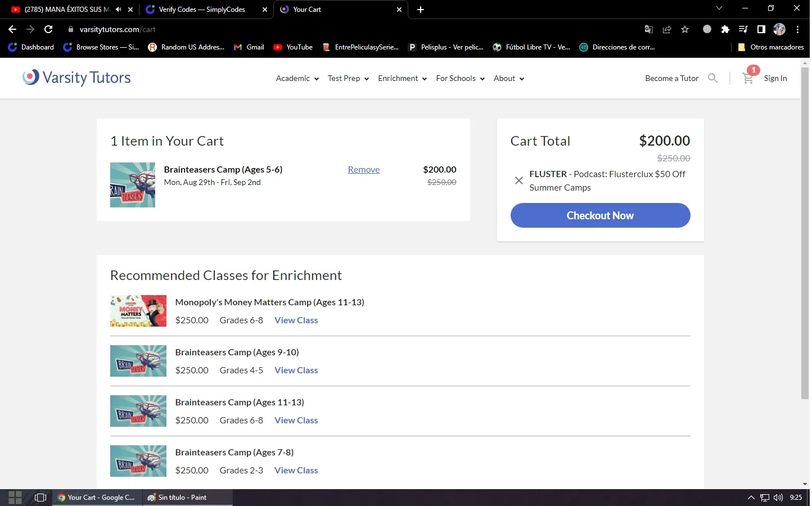Show hidden system tray icons
The image size is (812, 506).
tap(751, 498)
